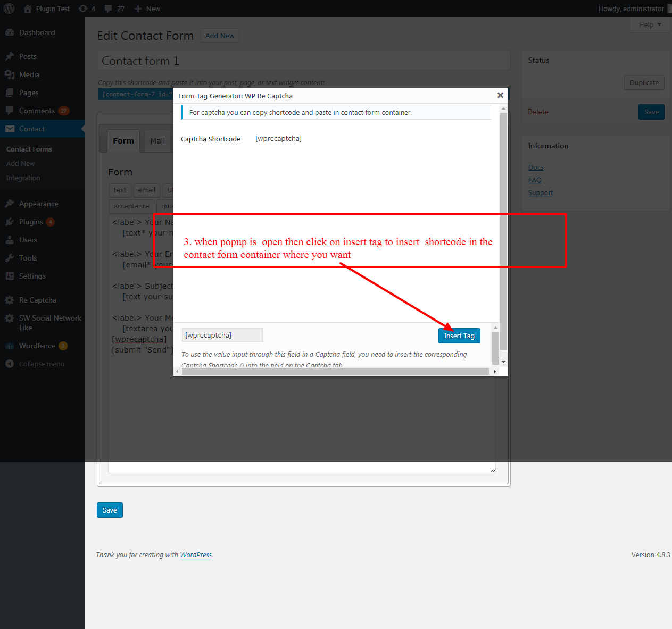This screenshot has width=672, height=629.
Task: Click the Contact envelope icon
Action: pos(10,129)
